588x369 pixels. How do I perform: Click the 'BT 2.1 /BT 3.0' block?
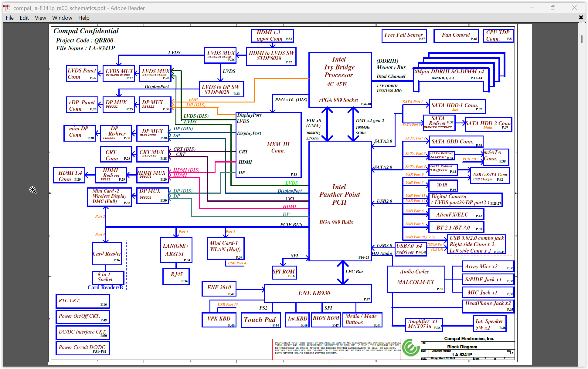pos(456,227)
